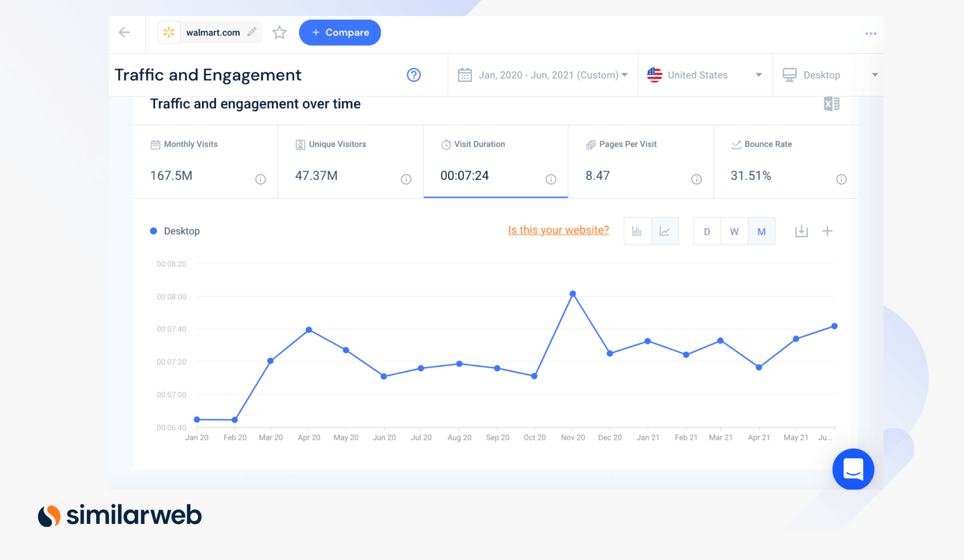Click the 'Traffic and engagement over time' heading
Image resolution: width=964 pixels, height=560 pixels.
pos(255,104)
